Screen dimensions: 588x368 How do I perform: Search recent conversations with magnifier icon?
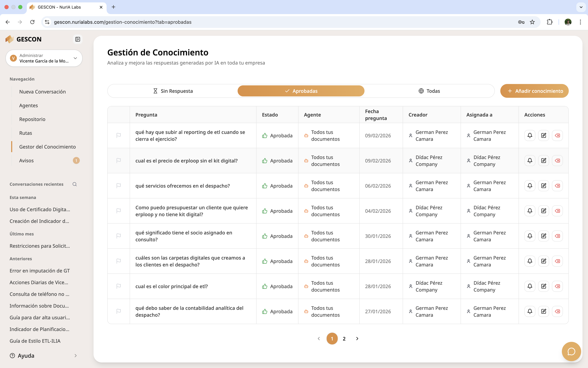(75, 184)
